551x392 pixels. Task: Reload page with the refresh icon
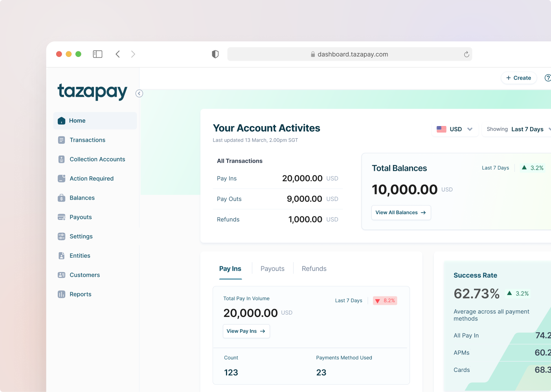[467, 54]
